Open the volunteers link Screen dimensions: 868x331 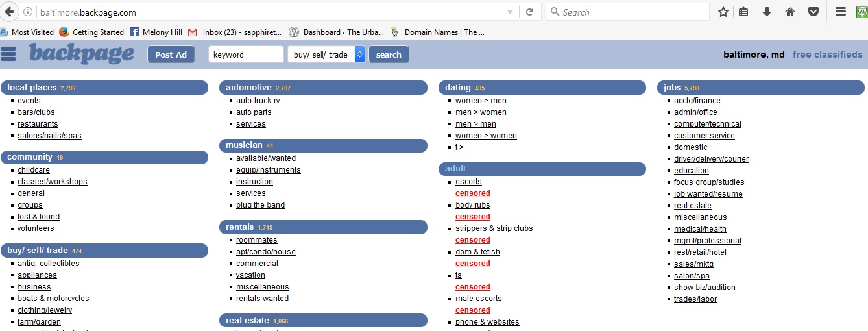coord(36,228)
